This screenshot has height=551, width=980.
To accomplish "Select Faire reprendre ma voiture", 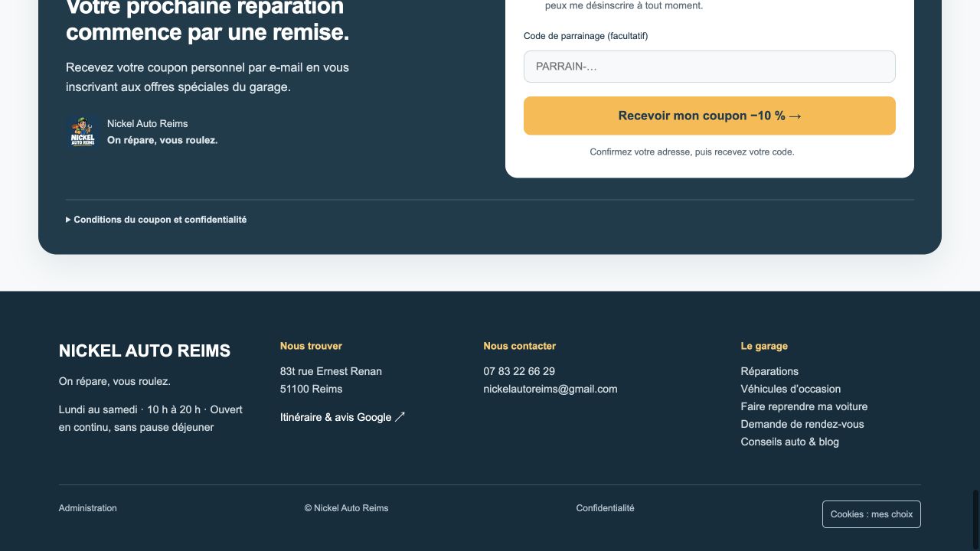I will click(x=804, y=406).
